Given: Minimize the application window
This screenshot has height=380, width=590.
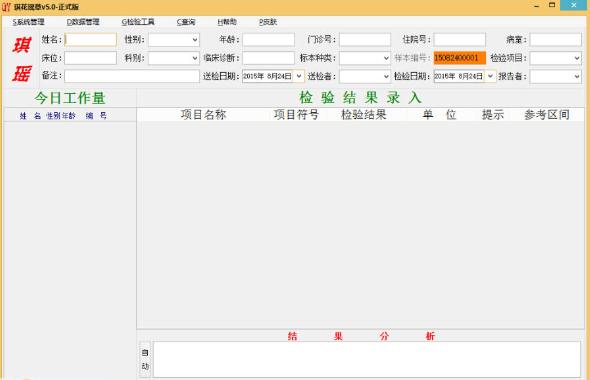Looking at the screenshot, I should coord(537,6).
